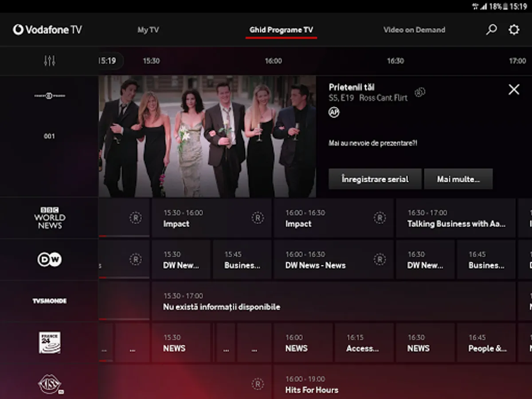Viewport: 532px width, 399px height.
Task: Jump to 16:00 on timeline
Action: [273, 61]
